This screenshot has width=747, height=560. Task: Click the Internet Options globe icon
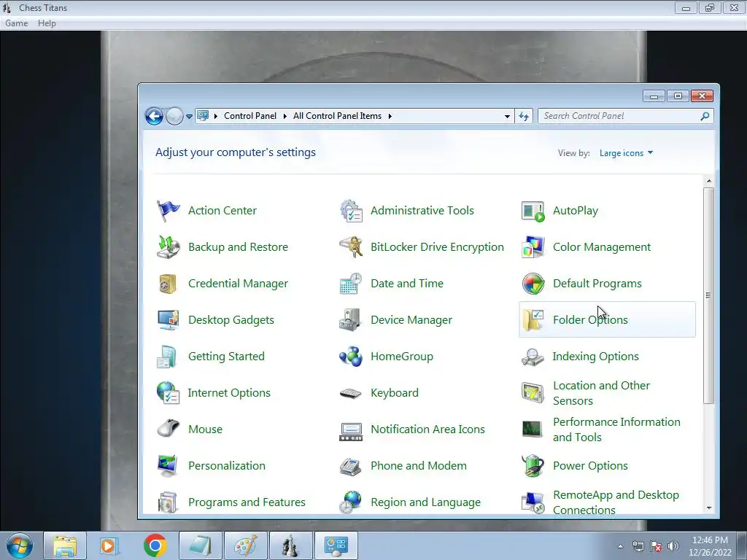tap(168, 392)
